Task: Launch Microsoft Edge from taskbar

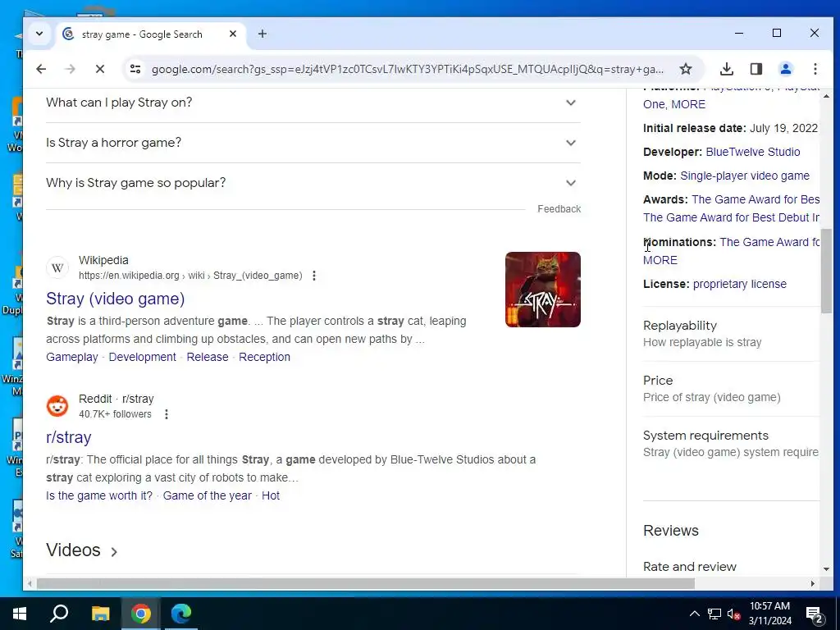Action: 181,614
